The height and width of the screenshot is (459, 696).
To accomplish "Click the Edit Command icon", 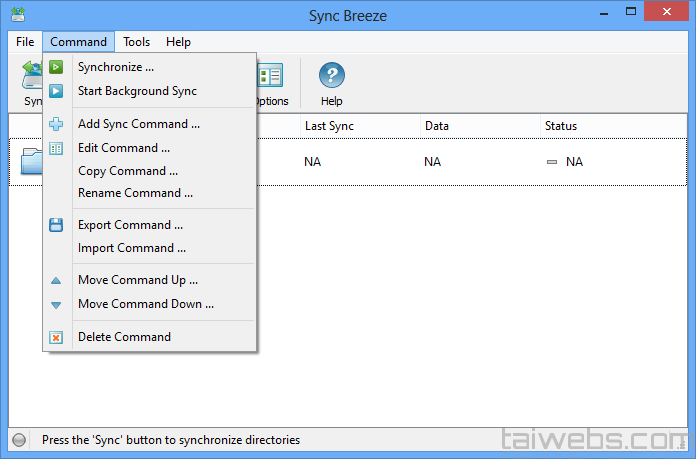I will tap(56, 148).
